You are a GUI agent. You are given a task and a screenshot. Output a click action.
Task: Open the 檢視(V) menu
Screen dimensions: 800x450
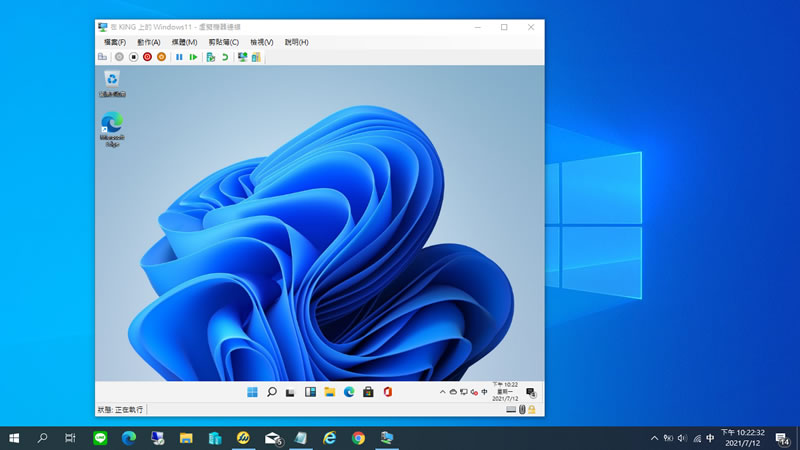262,42
